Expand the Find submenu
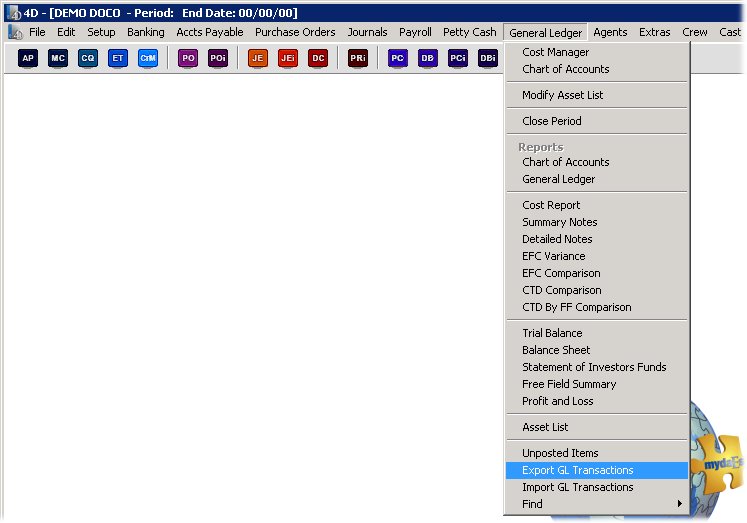The image size is (747, 523). 596,504
